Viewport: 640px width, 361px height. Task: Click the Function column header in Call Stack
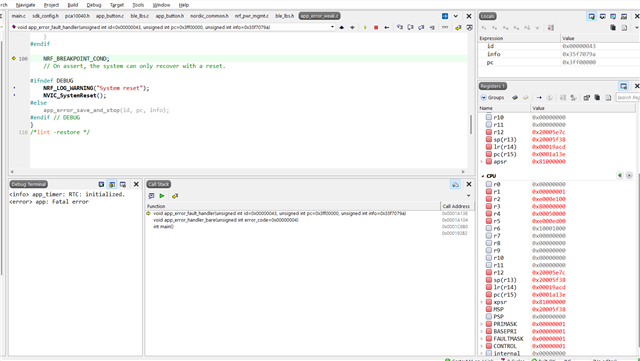293,206
